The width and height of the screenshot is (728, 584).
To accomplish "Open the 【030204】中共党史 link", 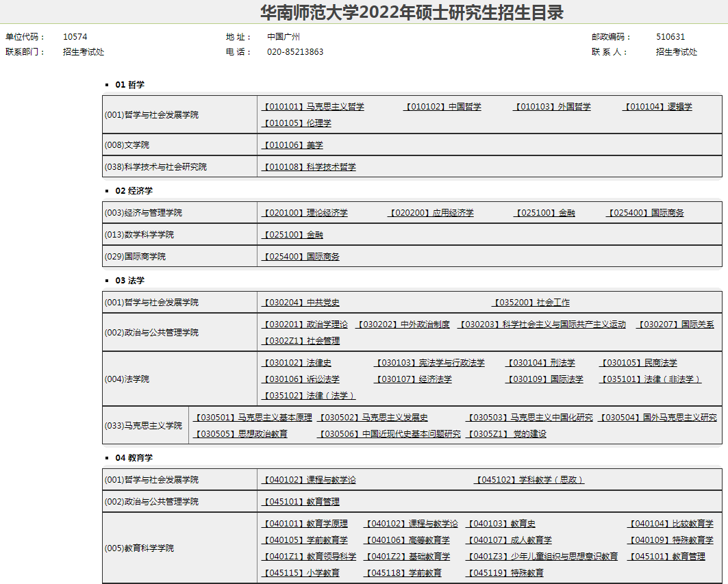I will pyautogui.click(x=301, y=303).
